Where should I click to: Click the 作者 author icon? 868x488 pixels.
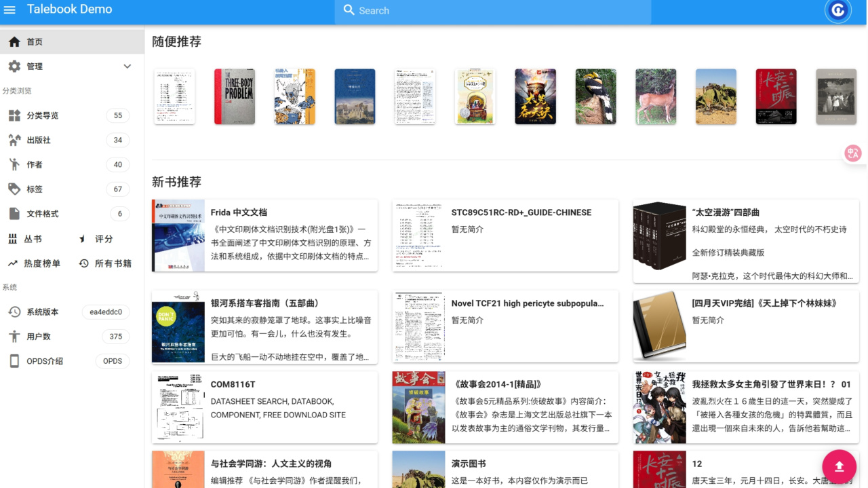14,165
